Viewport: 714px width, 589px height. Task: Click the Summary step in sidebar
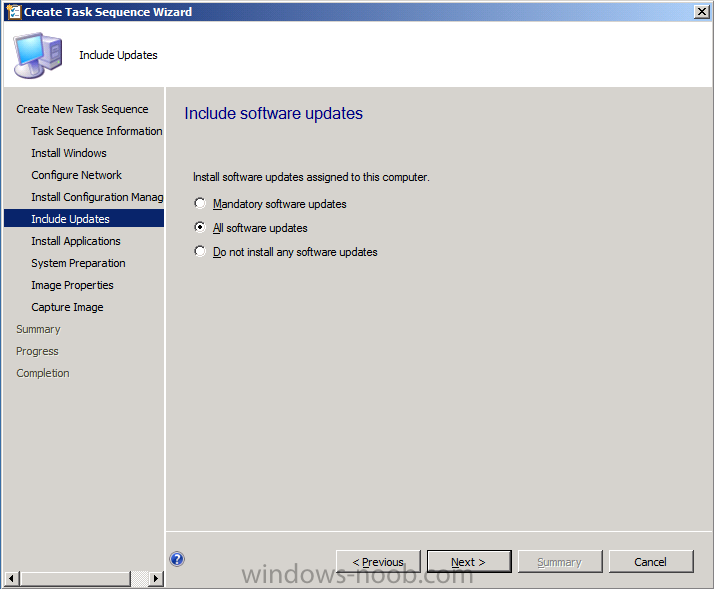(x=38, y=329)
